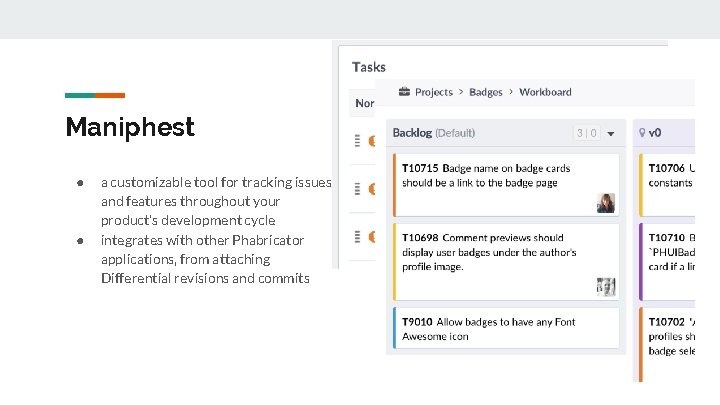This screenshot has height=405, width=720.
Task: Click the third task row drag-handle icon
Action: 358,237
